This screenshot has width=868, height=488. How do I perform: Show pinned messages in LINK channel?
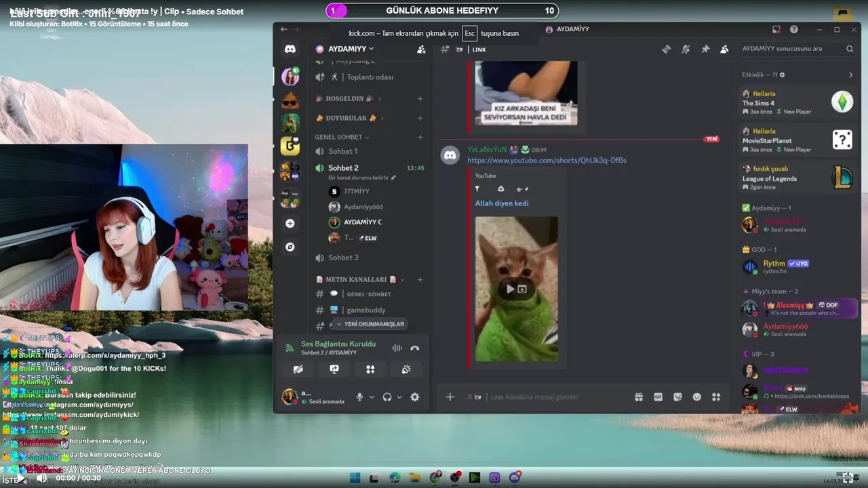pos(705,49)
